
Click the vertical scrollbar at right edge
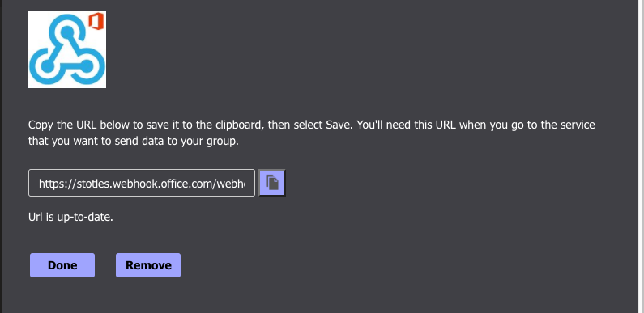pos(641,156)
